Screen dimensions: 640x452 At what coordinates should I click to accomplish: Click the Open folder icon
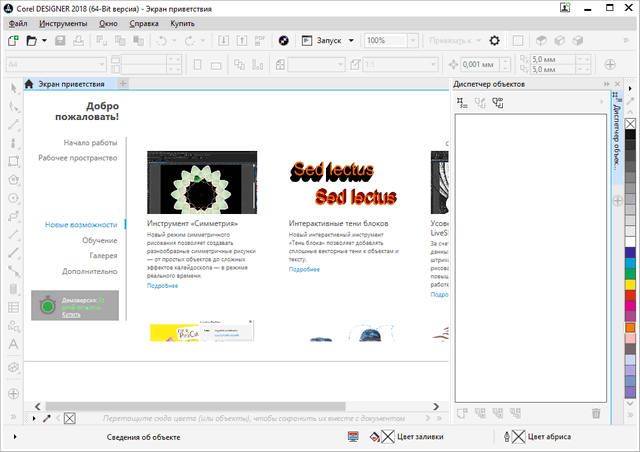tap(31, 40)
